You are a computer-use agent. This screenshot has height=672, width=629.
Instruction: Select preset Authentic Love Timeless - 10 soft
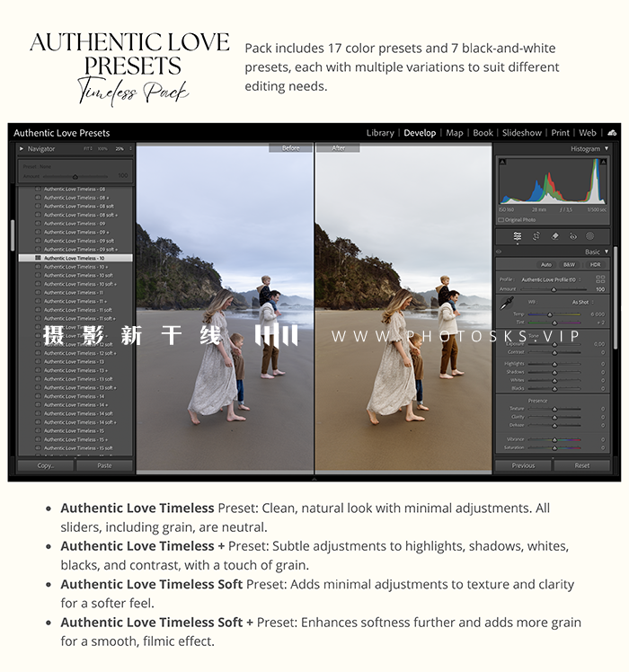(75, 276)
